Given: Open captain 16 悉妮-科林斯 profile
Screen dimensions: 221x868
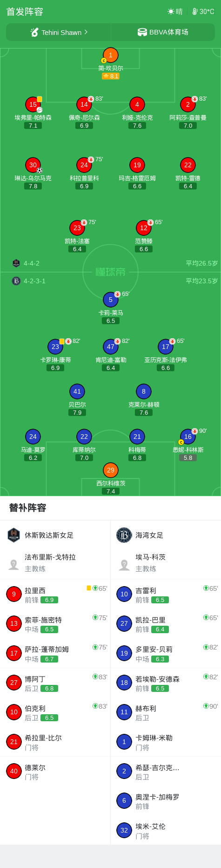Looking at the screenshot, I should tap(188, 437).
